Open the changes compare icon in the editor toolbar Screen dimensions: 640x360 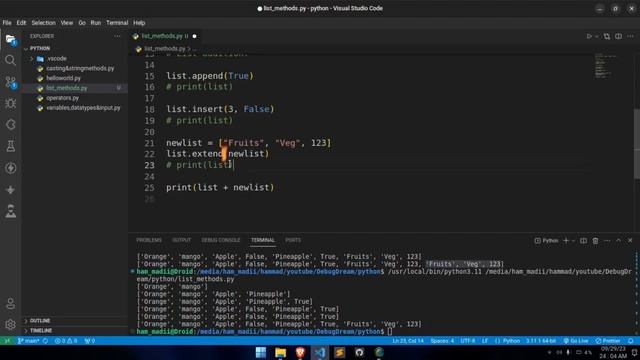pos(607,36)
